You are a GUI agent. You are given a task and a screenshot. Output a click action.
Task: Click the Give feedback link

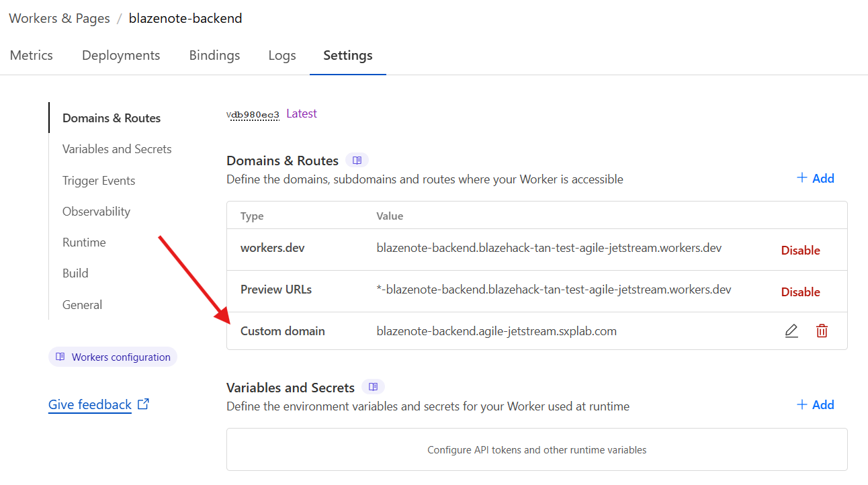pos(90,404)
